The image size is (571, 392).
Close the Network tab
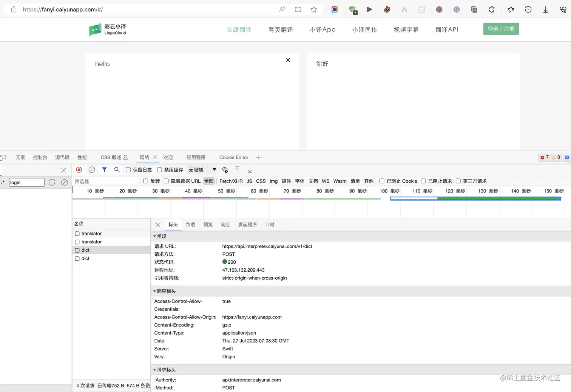pos(155,157)
